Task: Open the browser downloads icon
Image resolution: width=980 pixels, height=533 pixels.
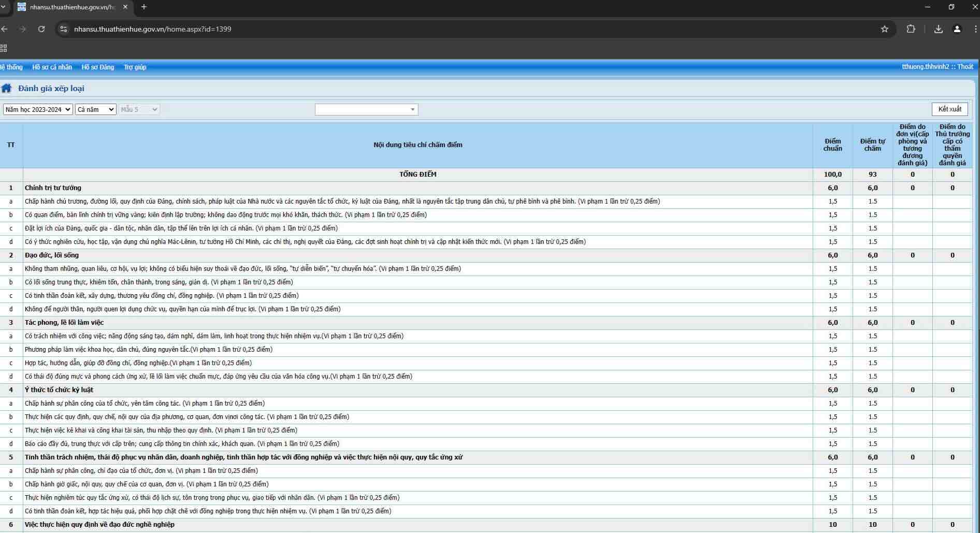Action: (938, 29)
